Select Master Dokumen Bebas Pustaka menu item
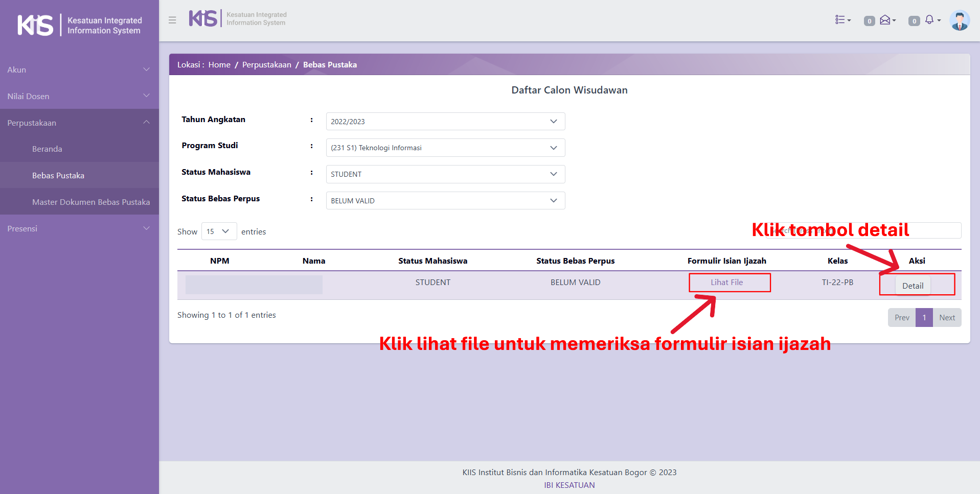The height and width of the screenshot is (494, 980). pos(91,202)
